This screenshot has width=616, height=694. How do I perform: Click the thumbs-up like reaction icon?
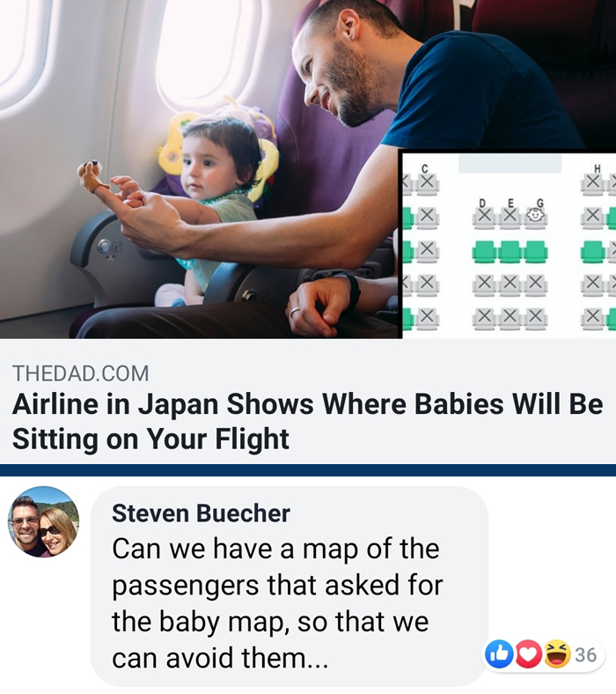[x=499, y=653]
